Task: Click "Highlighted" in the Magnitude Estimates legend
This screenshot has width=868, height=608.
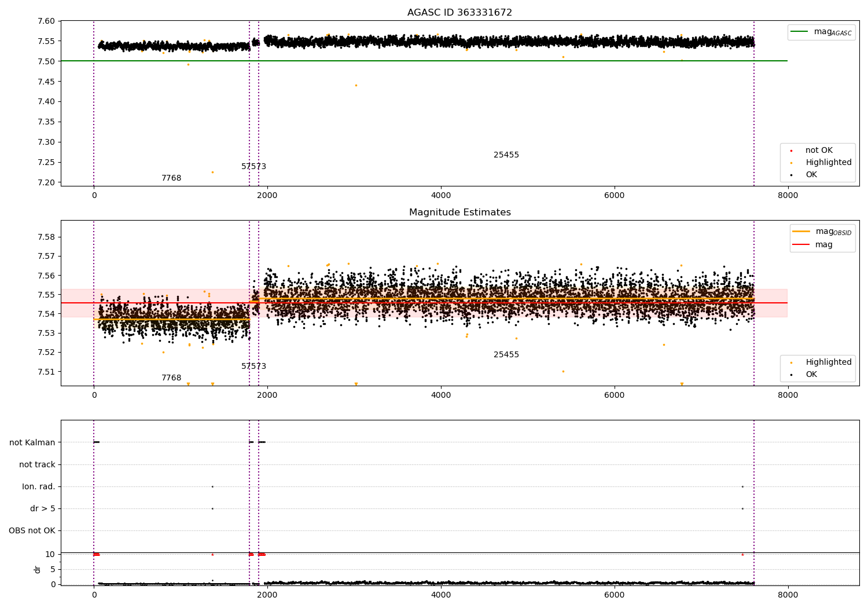Action: tap(829, 362)
